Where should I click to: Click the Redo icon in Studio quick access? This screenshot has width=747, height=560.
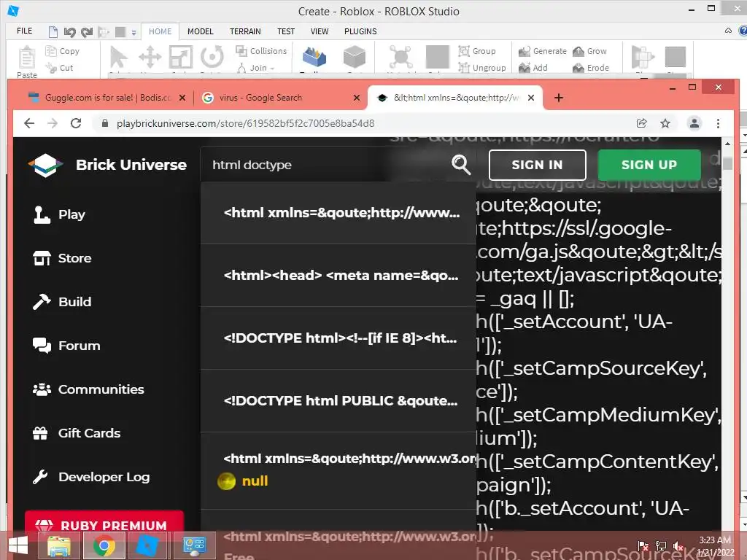tap(86, 32)
